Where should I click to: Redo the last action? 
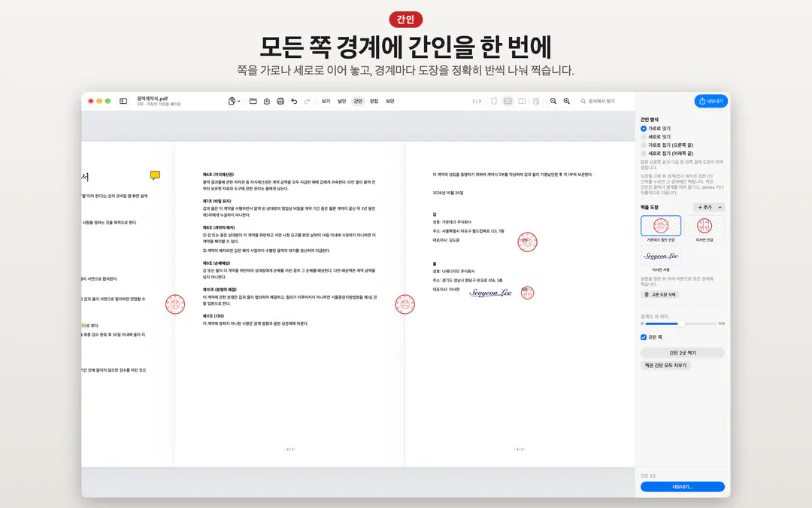point(307,101)
